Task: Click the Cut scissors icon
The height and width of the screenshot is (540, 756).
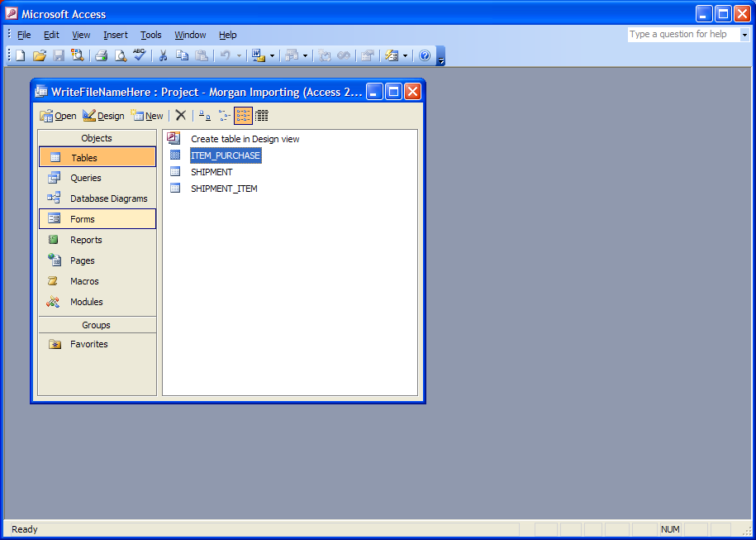Action: tap(163, 55)
